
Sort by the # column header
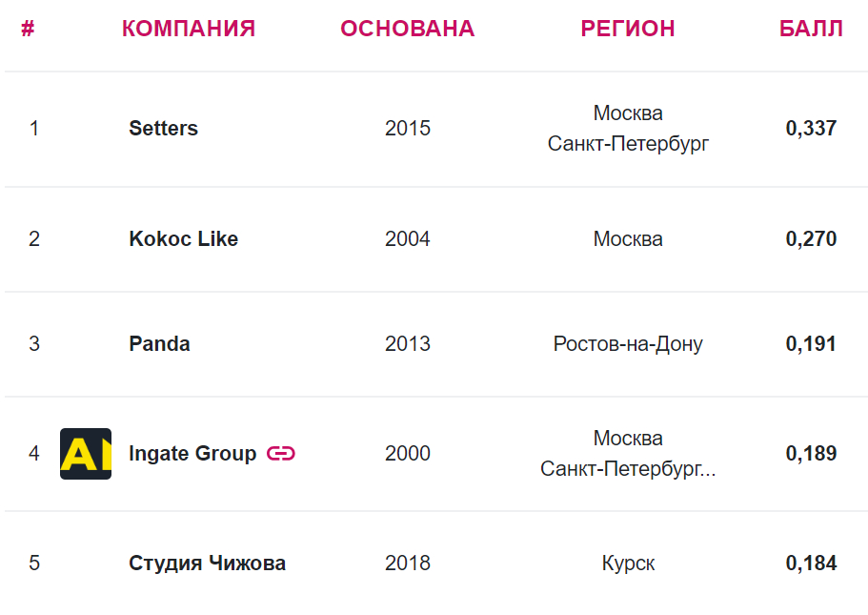pos(28,29)
